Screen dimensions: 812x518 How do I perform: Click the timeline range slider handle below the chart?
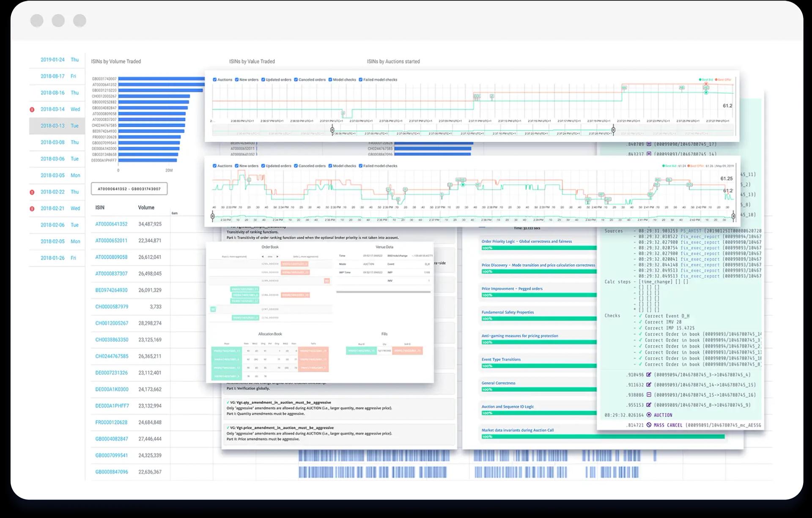pos(332,131)
